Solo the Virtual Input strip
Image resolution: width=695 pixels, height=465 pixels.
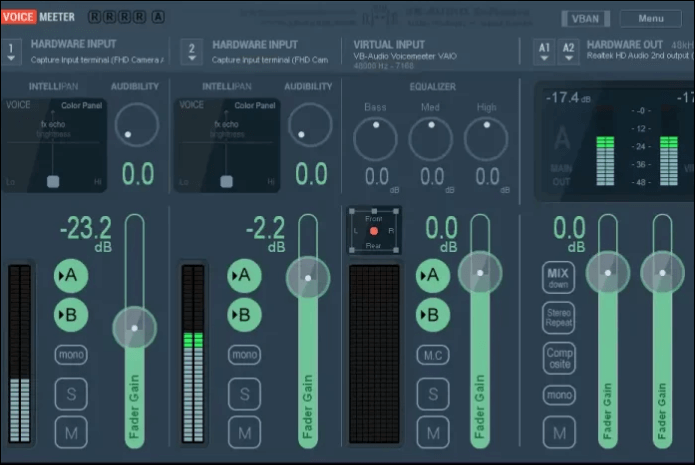point(433,394)
